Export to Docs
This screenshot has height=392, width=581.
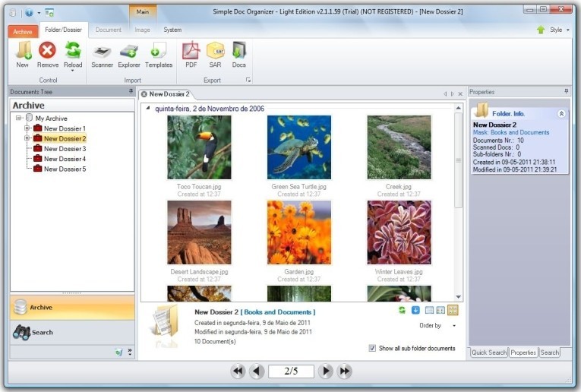[x=239, y=55]
